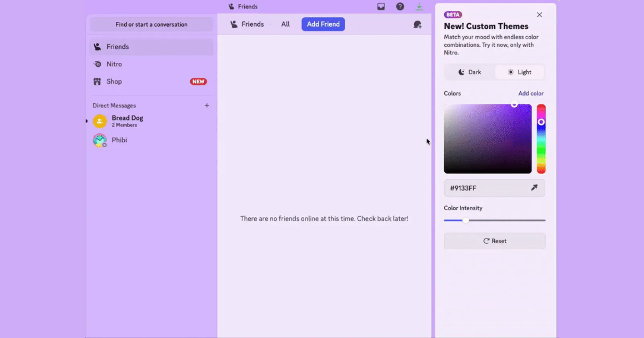Click the no friends online message
The width and height of the screenshot is (644, 338).
point(324,218)
